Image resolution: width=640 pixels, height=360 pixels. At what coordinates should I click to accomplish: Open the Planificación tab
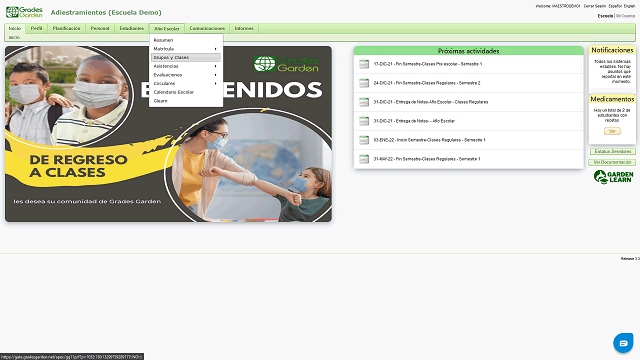66,28
